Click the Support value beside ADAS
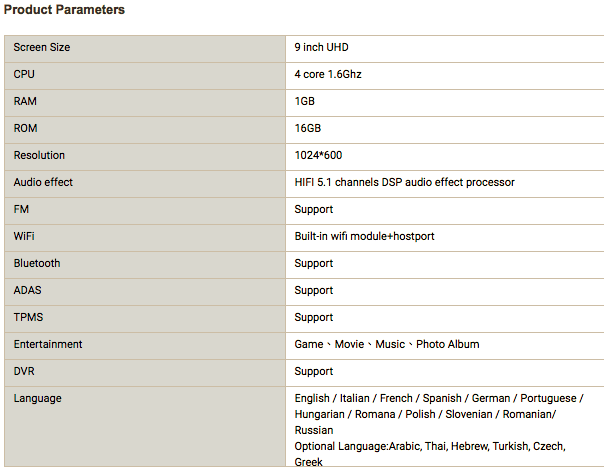 point(314,291)
